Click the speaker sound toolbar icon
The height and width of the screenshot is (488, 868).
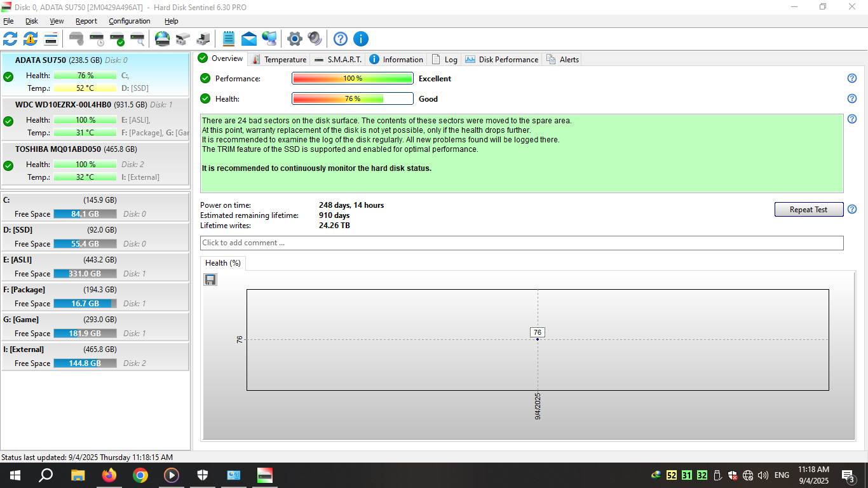point(315,39)
